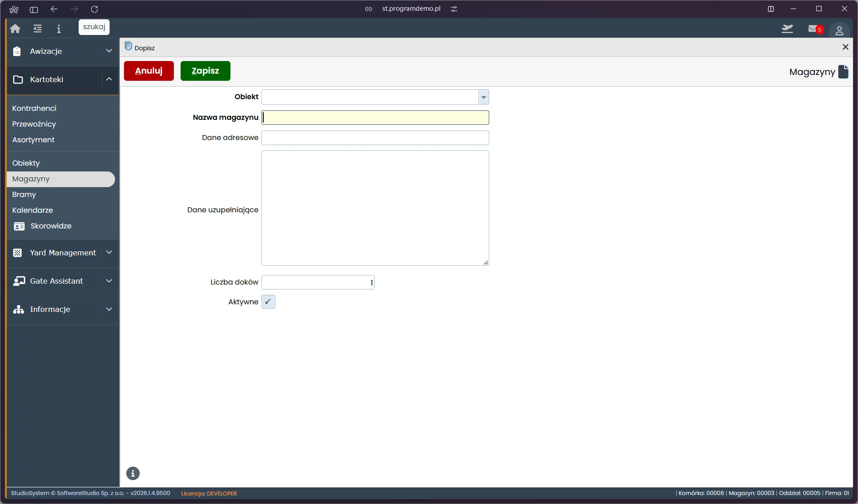Expand the Gate Assistant chevron

point(109,280)
